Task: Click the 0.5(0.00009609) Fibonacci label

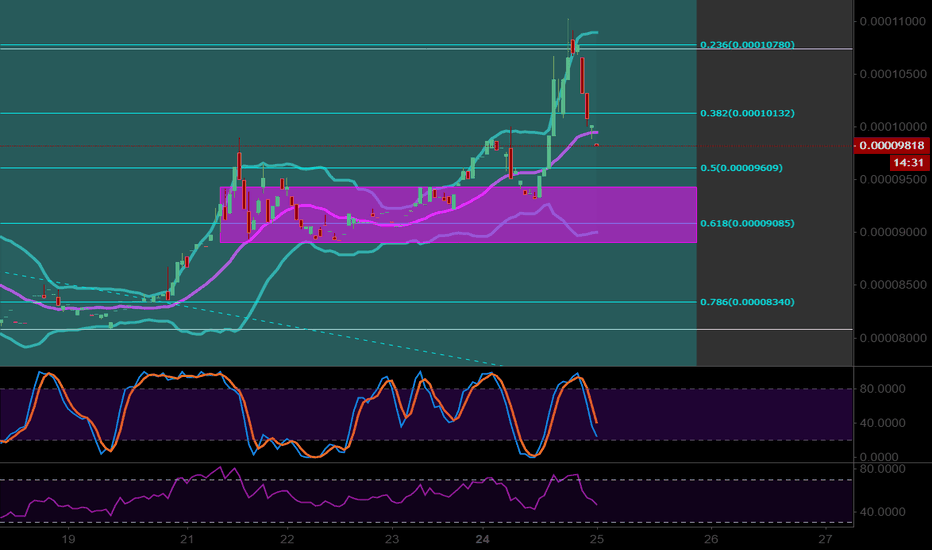Action: [x=741, y=168]
